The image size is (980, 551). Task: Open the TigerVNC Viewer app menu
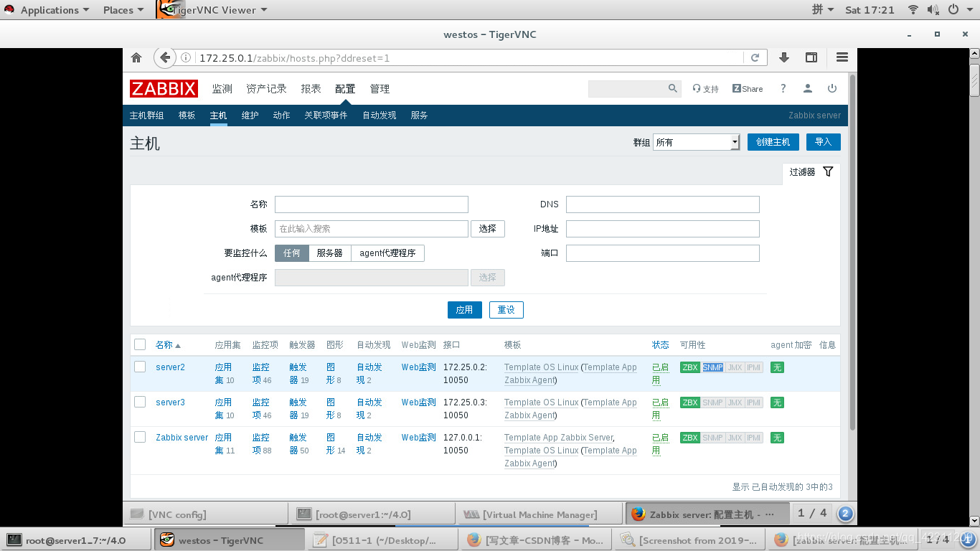click(212, 10)
